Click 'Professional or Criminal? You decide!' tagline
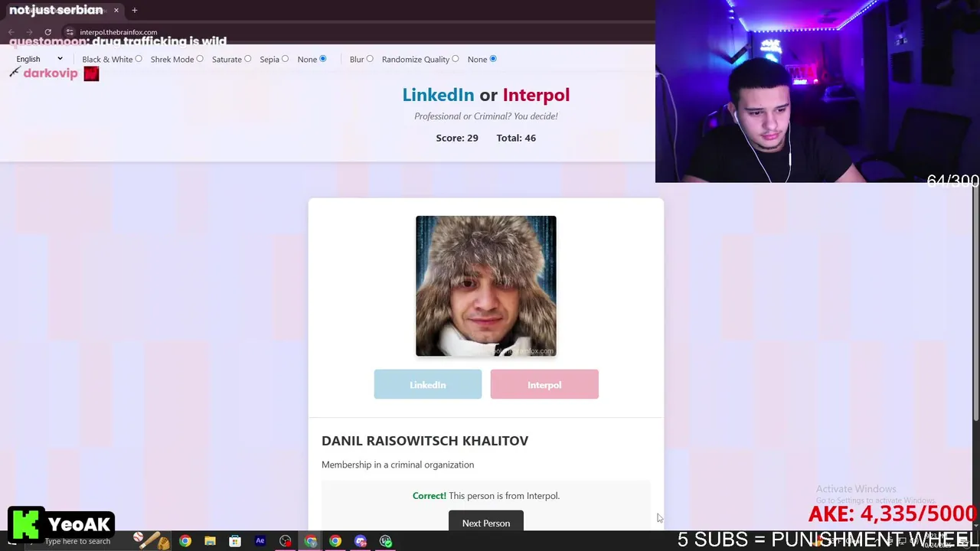 tap(486, 116)
